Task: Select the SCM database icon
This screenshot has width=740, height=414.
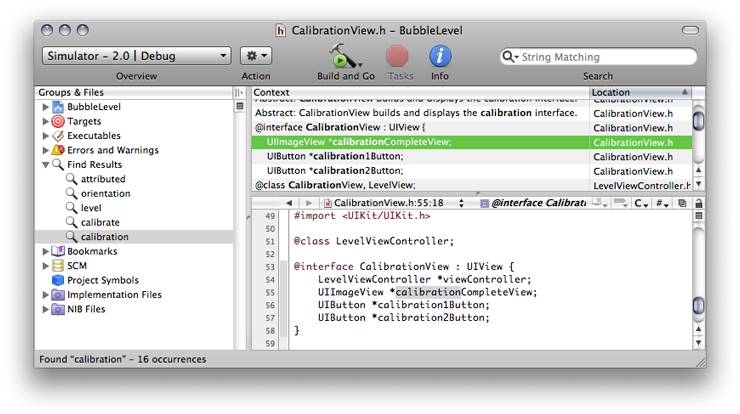Action: click(58, 266)
